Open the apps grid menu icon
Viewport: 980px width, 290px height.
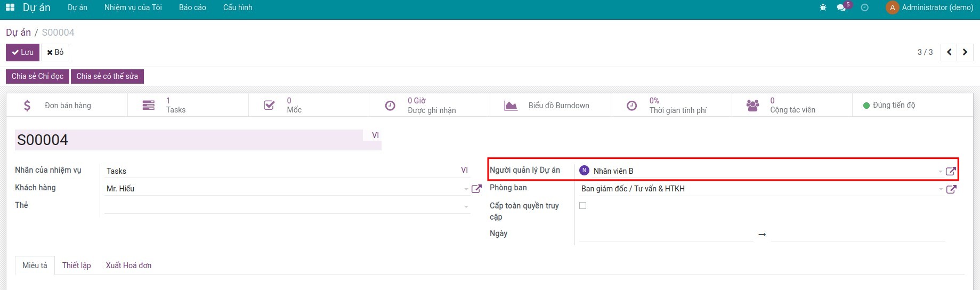click(10, 7)
